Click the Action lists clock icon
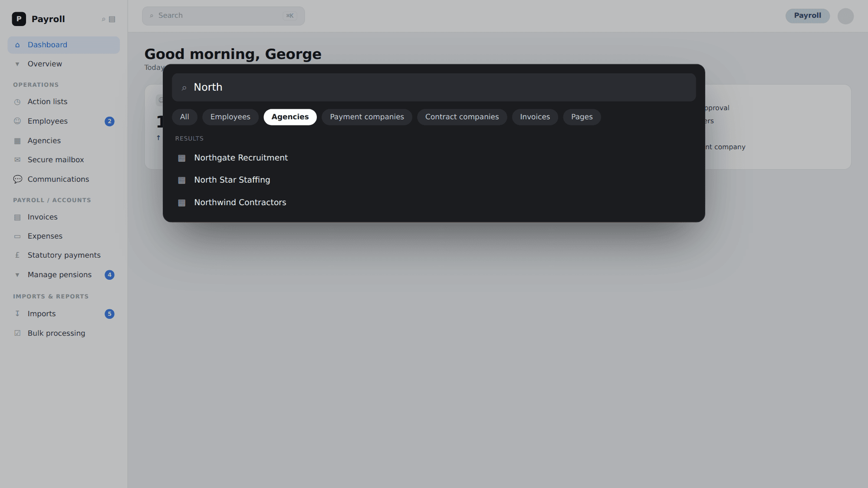This screenshot has height=488, width=868. pos(17,102)
